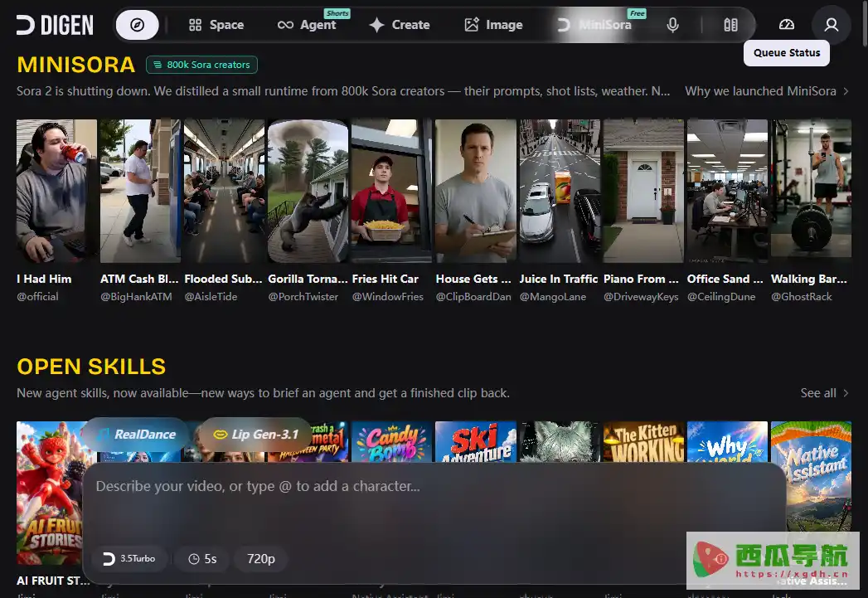Open the Fries Hit Car thumbnail

[391, 191]
